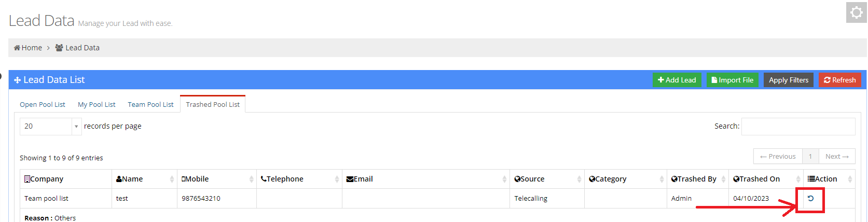Restore the trashed lead with undo icon
The width and height of the screenshot is (868, 222).
(810, 199)
